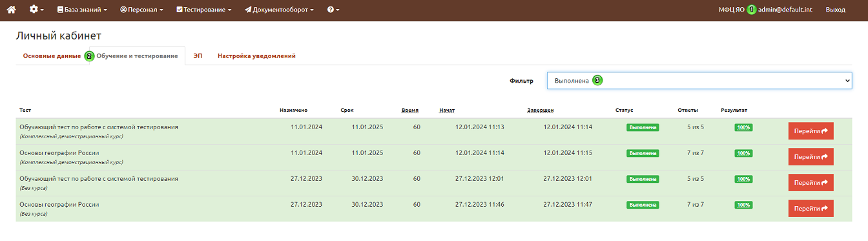Click the Выход logout link
This screenshot has width=868, height=241.
(x=835, y=10)
